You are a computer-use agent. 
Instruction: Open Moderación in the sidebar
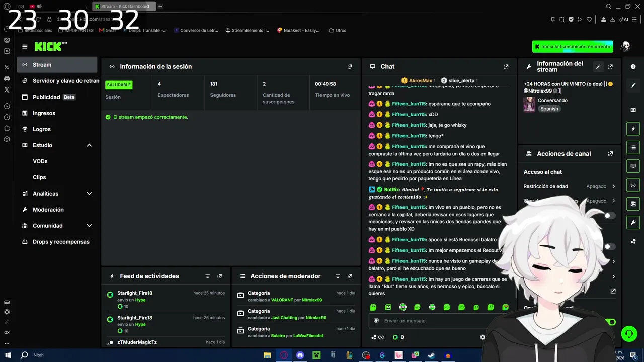pyautogui.click(x=57, y=210)
